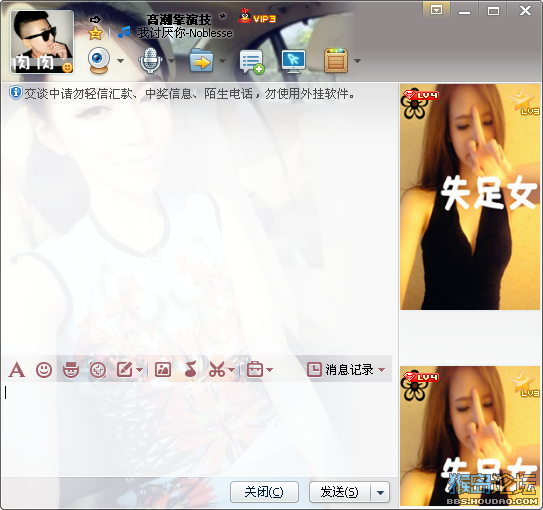Viewport: 543px width, 510px height.
Task: Send a window shake nudge icon
Action: coord(98,370)
